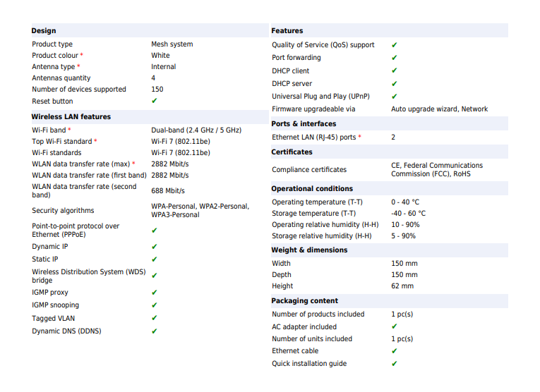
Task: Click the Universal Plug and Play checkmark
Action: 395,97
